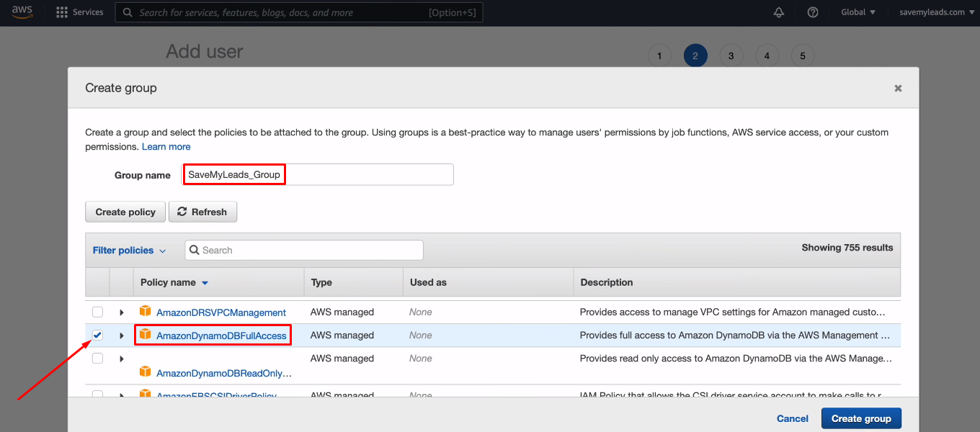Check the AmazonDynamoDBReadOnly policy checkbox
The height and width of the screenshot is (432, 980).
[x=97, y=358]
